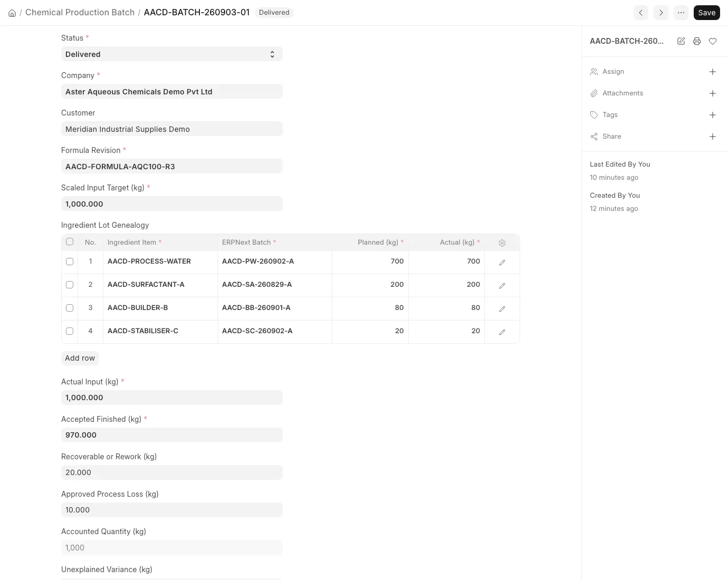Click the Customer field Meridian Industrial Supplies
This screenshot has height=580, width=728.
[x=172, y=129]
